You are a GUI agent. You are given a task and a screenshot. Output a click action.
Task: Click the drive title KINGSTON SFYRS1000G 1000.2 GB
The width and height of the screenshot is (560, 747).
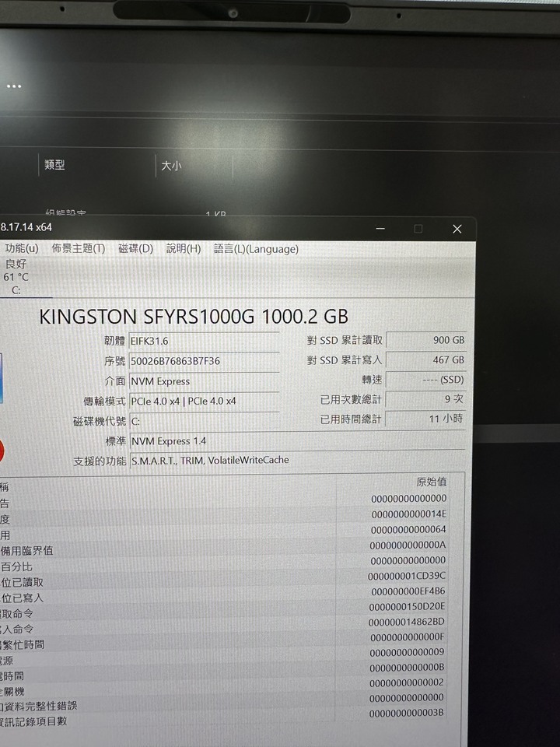194,317
